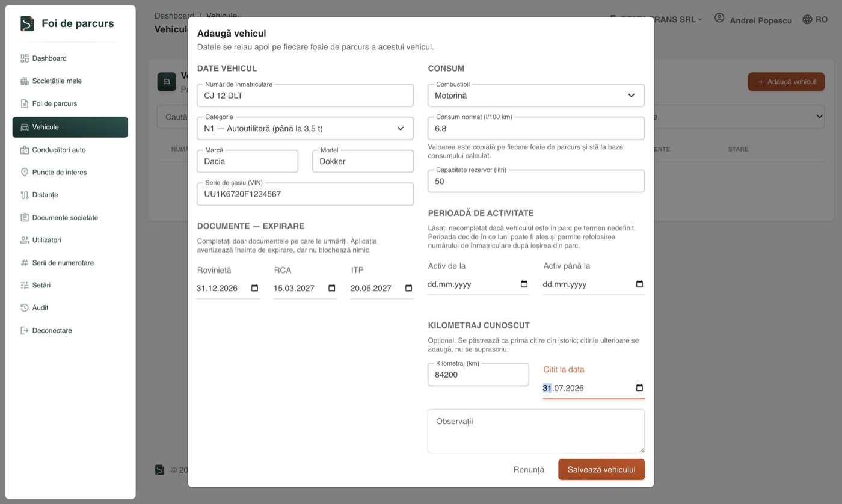Viewport: 842px width, 504px height.
Task: Open Documente societate in sidebar
Action: pos(70,217)
